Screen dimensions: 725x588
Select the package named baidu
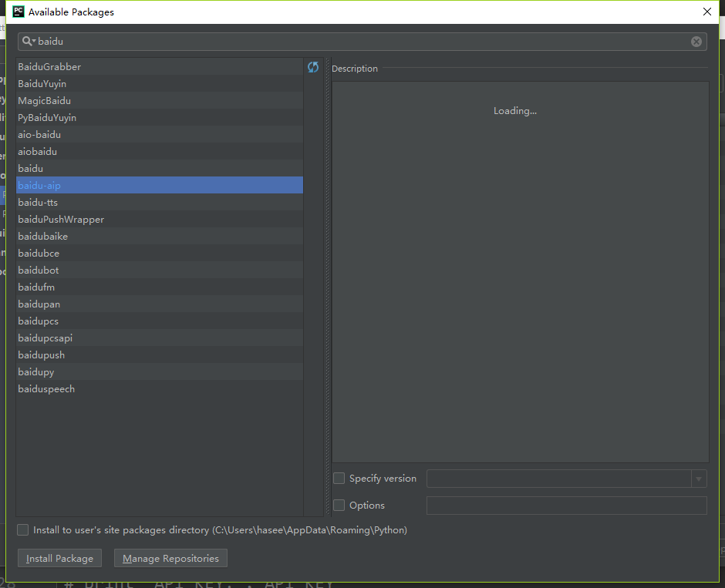(160, 168)
